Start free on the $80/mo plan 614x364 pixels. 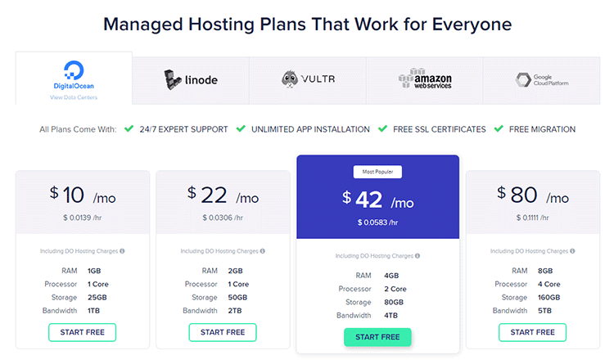click(533, 332)
